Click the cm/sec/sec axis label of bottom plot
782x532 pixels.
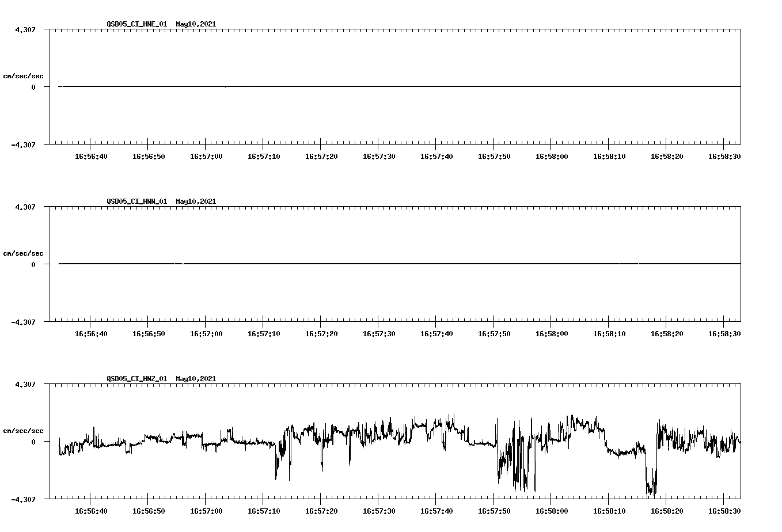23,430
